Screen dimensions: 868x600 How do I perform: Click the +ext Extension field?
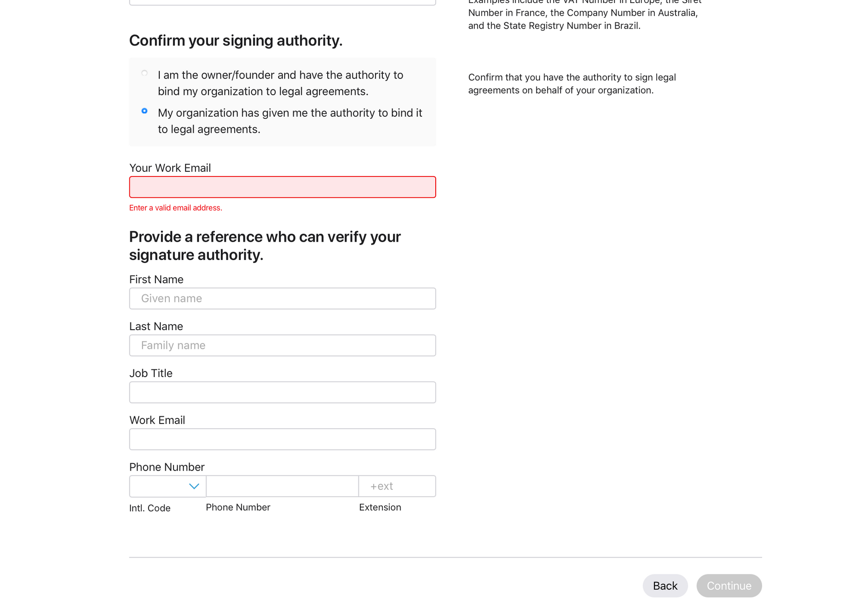click(397, 486)
